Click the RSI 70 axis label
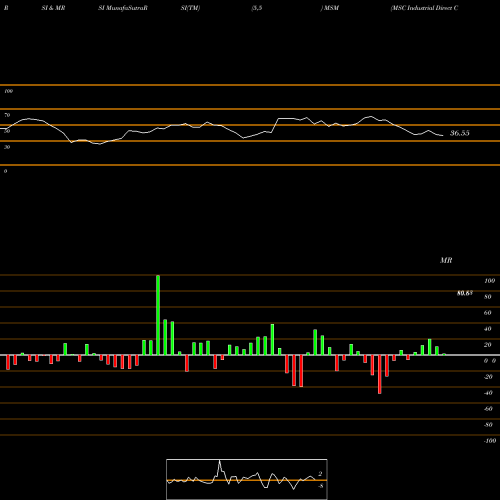 pos(7,115)
